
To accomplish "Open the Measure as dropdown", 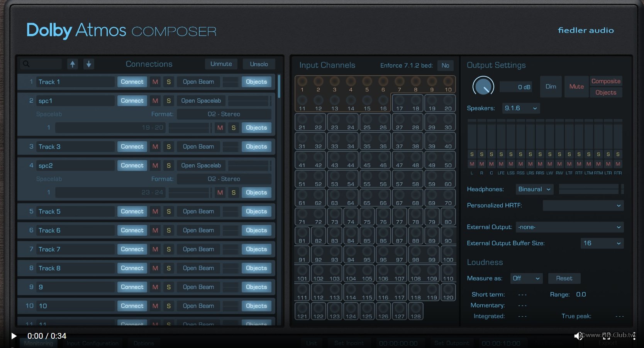I will tap(526, 278).
